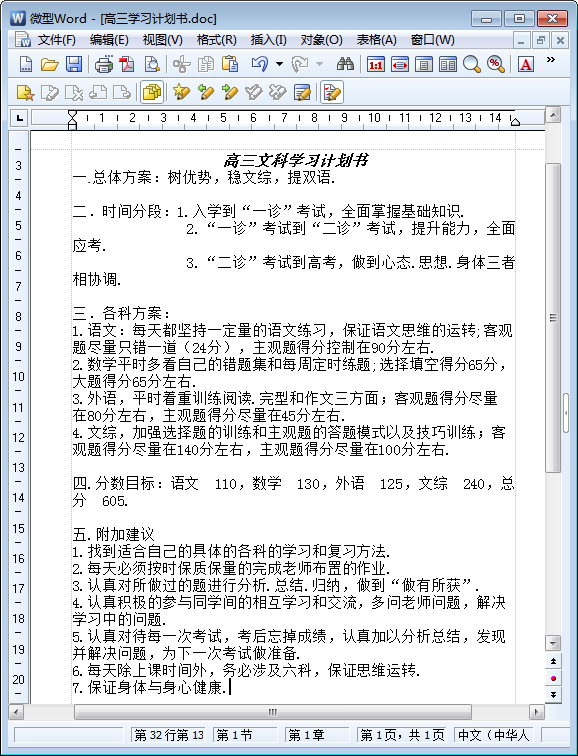This screenshot has width=578, height=756.
Task: Click the line 7.保证身体与身心健康
Action: [150, 687]
